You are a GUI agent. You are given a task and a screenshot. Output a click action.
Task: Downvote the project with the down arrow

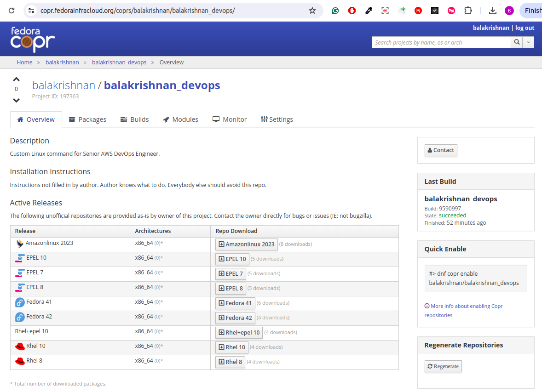click(17, 100)
